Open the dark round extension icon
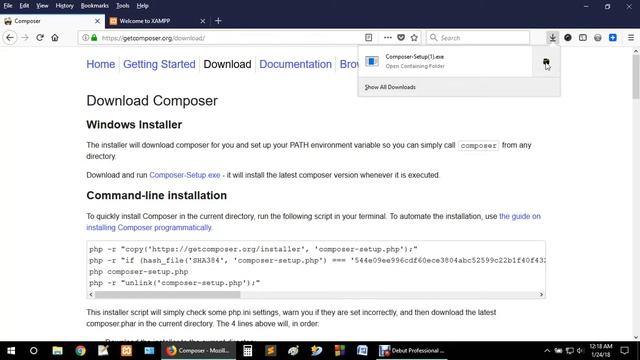Screen dimensions: 640x360 coord(568,38)
